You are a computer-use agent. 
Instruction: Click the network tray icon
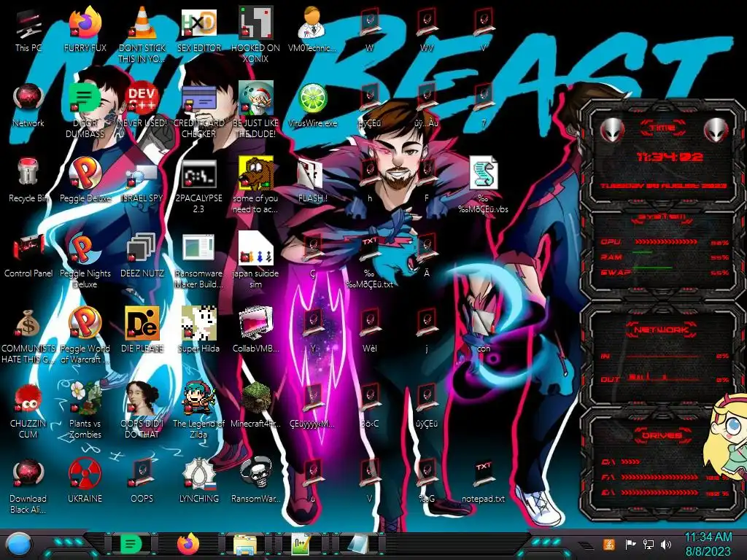[649, 544]
